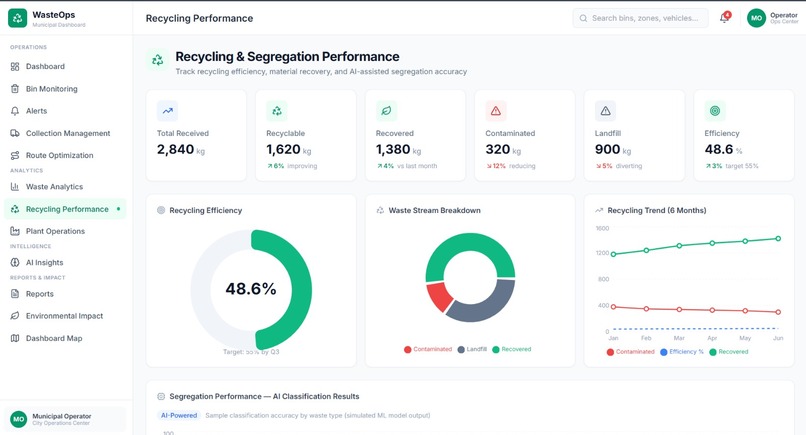The image size is (806, 435).
Task: Click the AI-Powered badge
Action: tap(179, 415)
